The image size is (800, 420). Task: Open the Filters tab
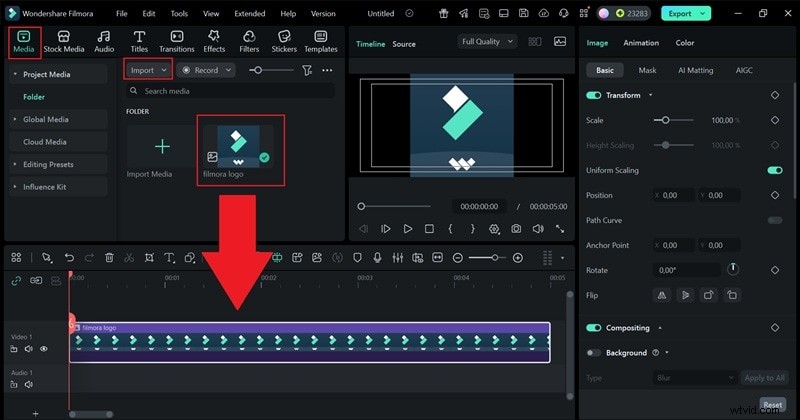pyautogui.click(x=249, y=42)
